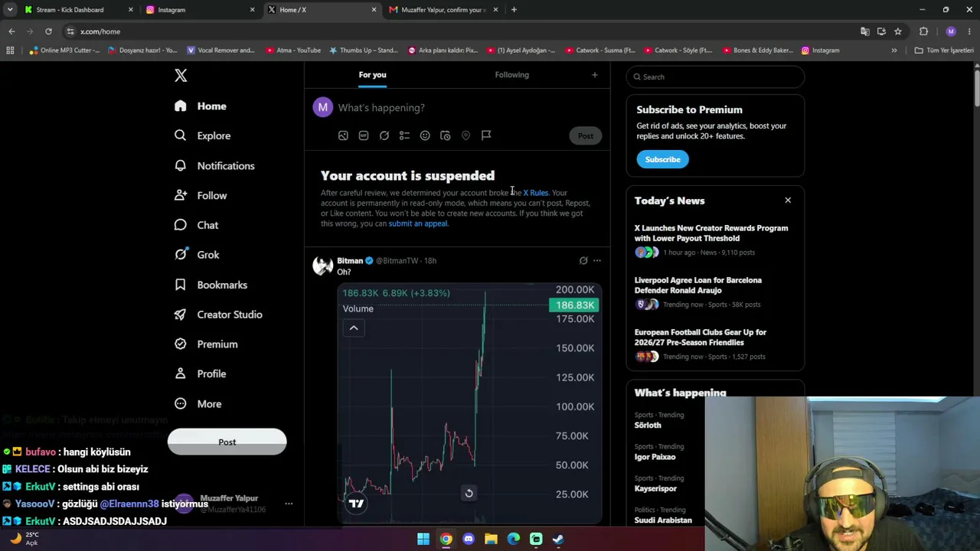980x551 pixels.
Task: Click the blue Subscribe button
Action: tap(662, 159)
